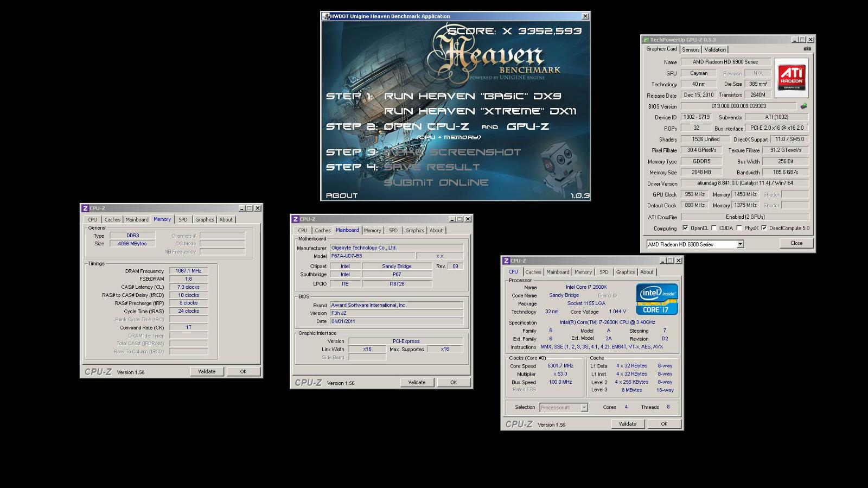Click the ATI Radeon logo in GPU-Z
Screen dimensions: 868x488
tap(792, 77)
